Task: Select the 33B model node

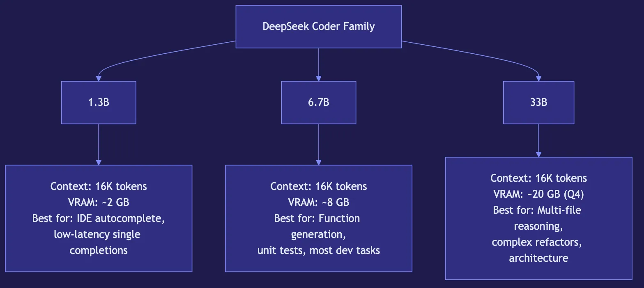Action: click(x=538, y=103)
